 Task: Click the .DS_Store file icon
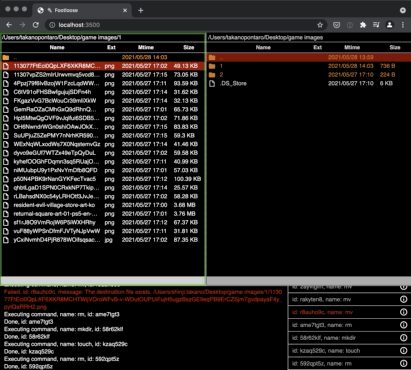[212, 83]
